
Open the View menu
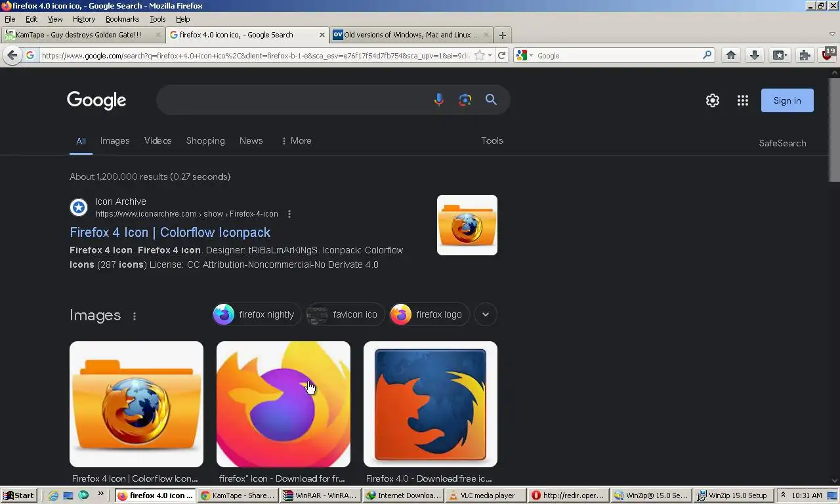(x=55, y=19)
